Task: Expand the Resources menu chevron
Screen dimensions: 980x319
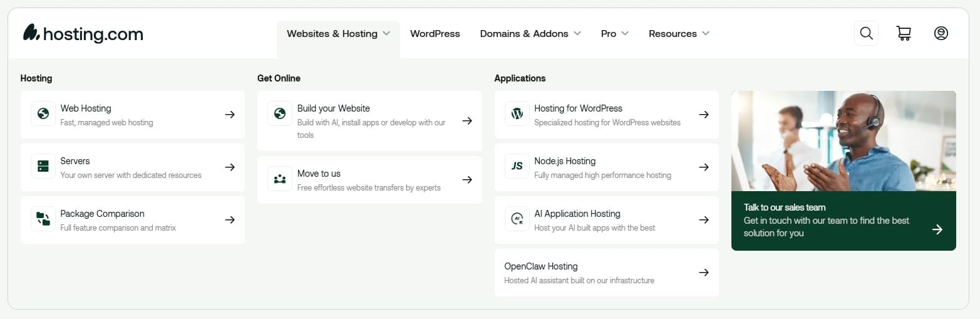Action: tap(706, 33)
